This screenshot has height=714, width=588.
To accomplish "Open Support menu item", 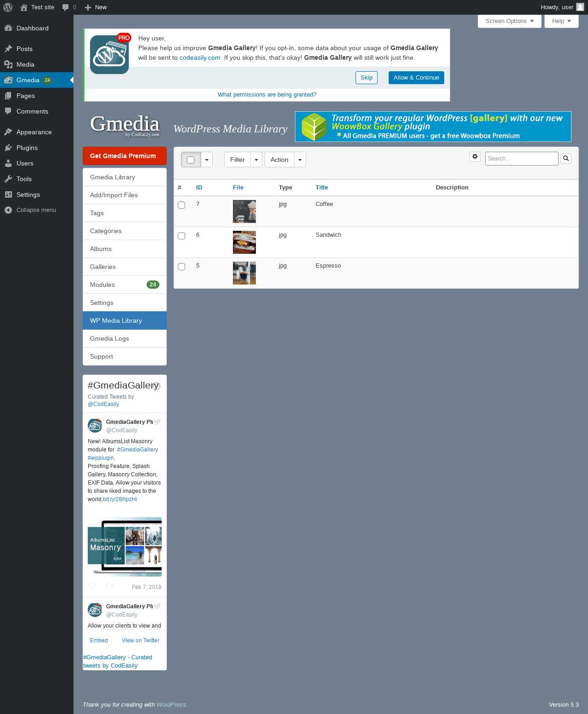I will click(124, 356).
